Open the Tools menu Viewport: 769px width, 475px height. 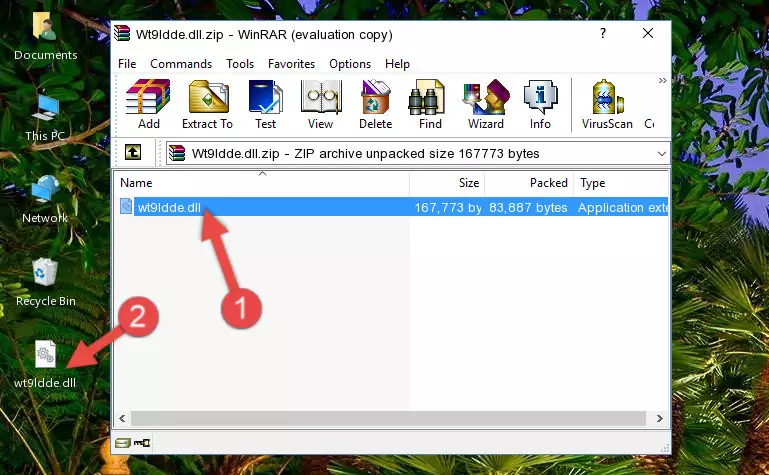click(x=240, y=64)
